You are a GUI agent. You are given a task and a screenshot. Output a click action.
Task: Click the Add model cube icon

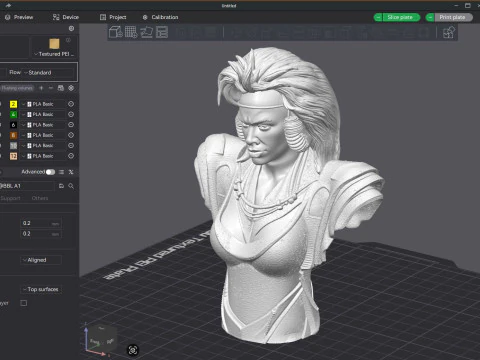pos(116,32)
